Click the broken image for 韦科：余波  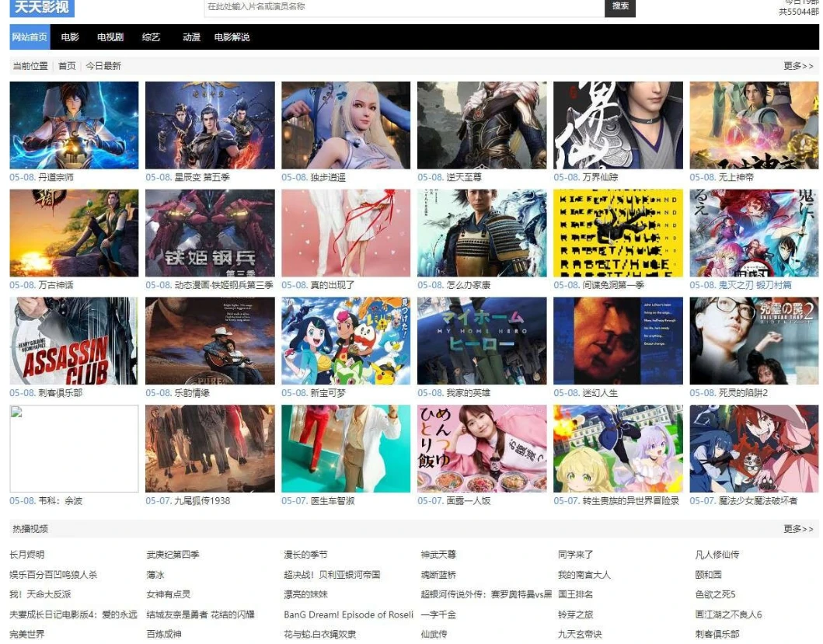click(74, 449)
